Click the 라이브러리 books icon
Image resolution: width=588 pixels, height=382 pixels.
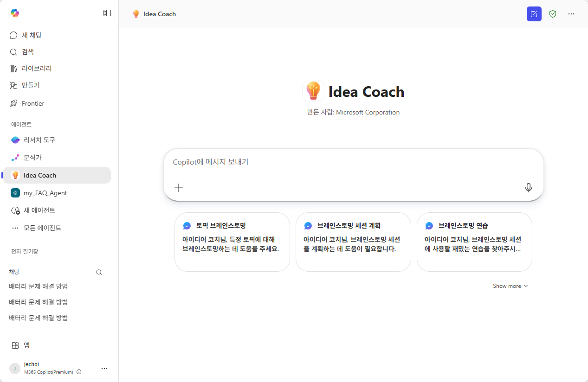point(13,69)
